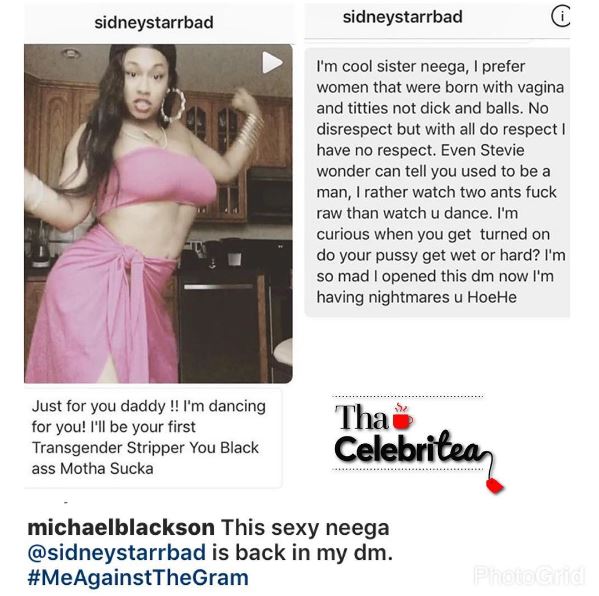Select the gray reply message bubble

point(437,182)
